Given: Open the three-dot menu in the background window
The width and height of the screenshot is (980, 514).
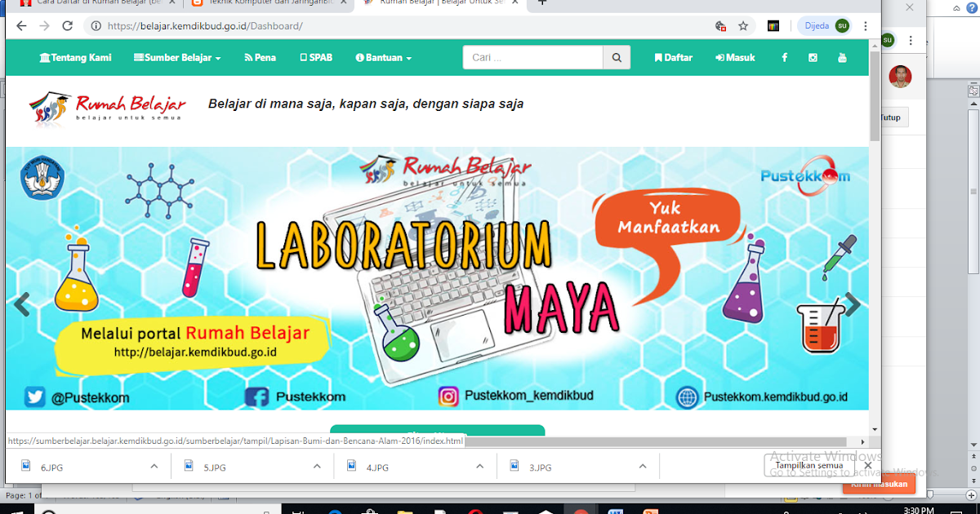Looking at the screenshot, I should tap(911, 40).
